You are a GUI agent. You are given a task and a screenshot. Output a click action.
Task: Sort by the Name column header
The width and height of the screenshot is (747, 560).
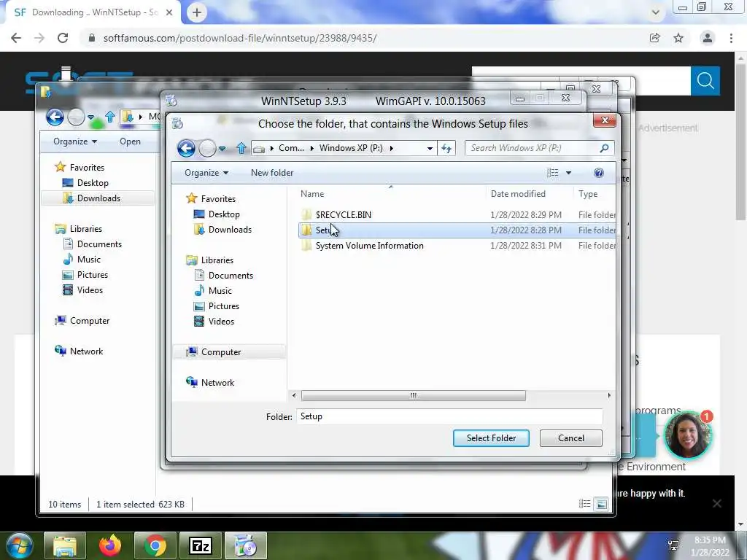pos(312,194)
